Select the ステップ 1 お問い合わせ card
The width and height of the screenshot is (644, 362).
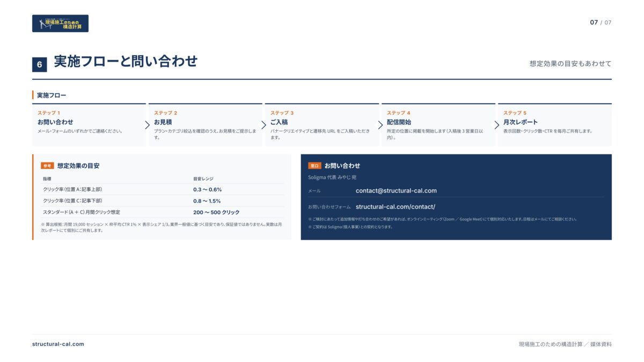(89, 124)
